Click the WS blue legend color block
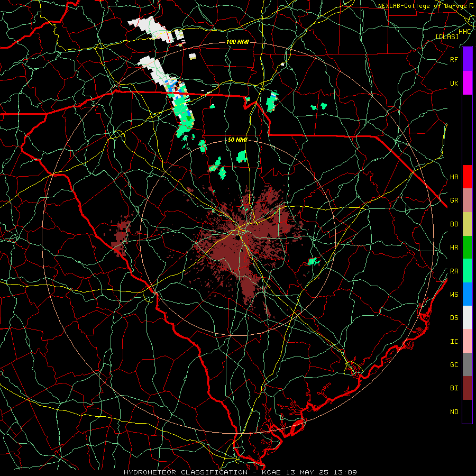The image size is (476, 476). (467, 294)
